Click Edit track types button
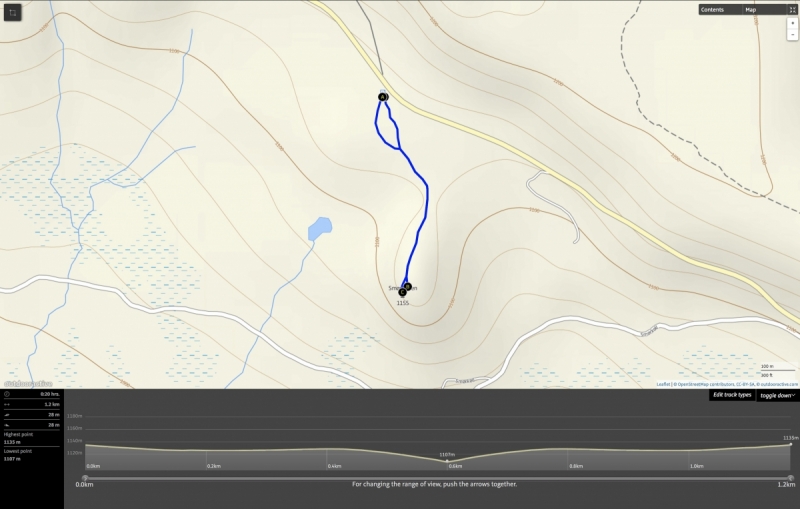Viewport: 800px width, 509px height. (x=732, y=395)
